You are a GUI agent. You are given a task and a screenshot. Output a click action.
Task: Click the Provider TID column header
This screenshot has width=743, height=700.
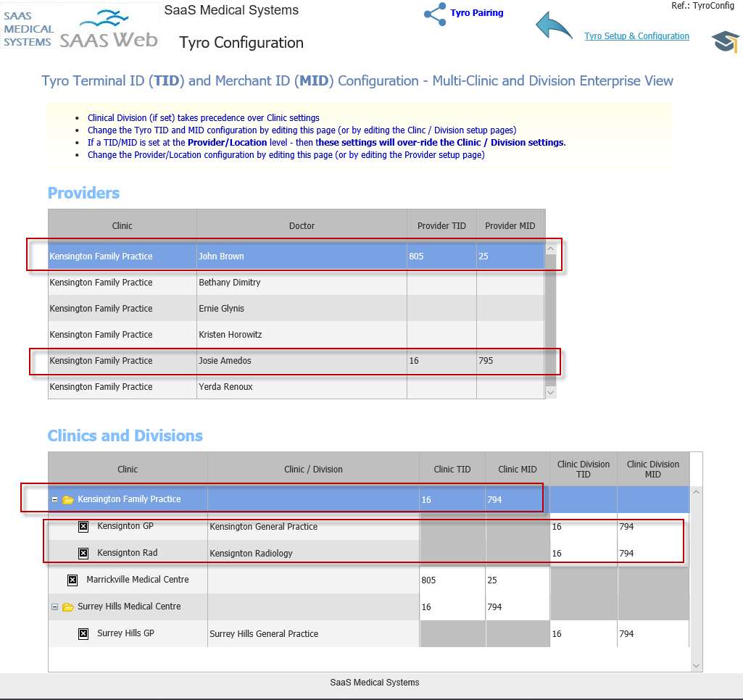(441, 226)
